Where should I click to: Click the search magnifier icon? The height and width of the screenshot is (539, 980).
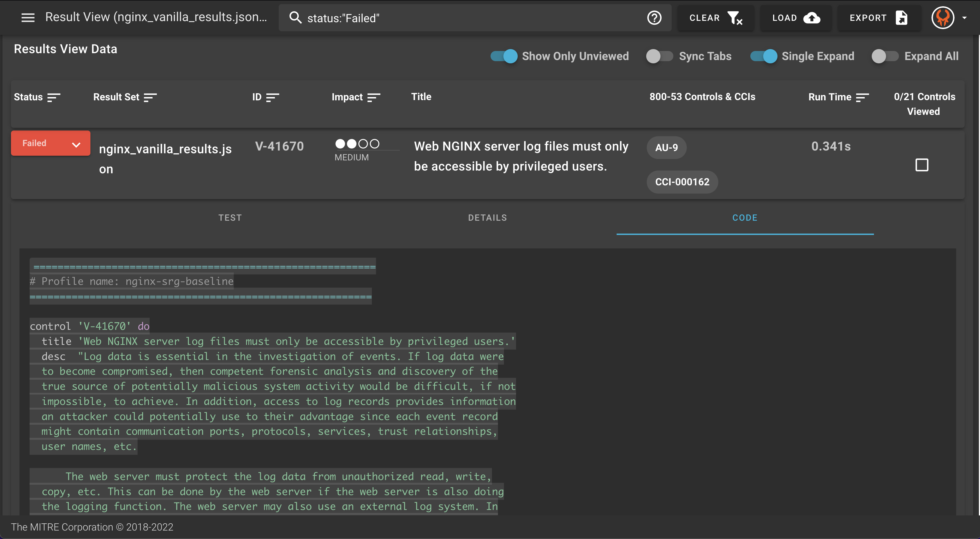[x=295, y=18]
